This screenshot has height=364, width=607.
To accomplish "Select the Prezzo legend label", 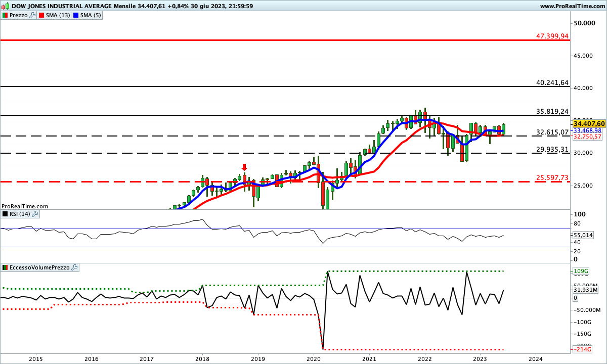I will [19, 15].
